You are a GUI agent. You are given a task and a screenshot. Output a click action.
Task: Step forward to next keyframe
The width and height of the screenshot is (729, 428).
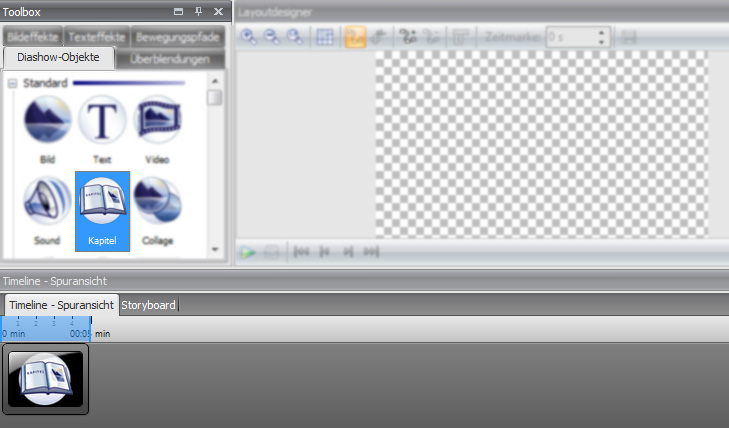click(x=348, y=252)
